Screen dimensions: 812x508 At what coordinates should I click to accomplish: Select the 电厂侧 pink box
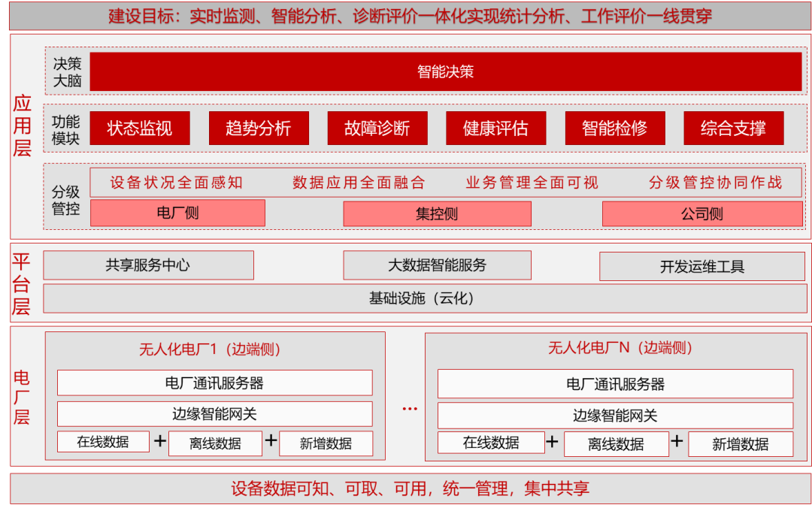pyautogui.click(x=177, y=213)
